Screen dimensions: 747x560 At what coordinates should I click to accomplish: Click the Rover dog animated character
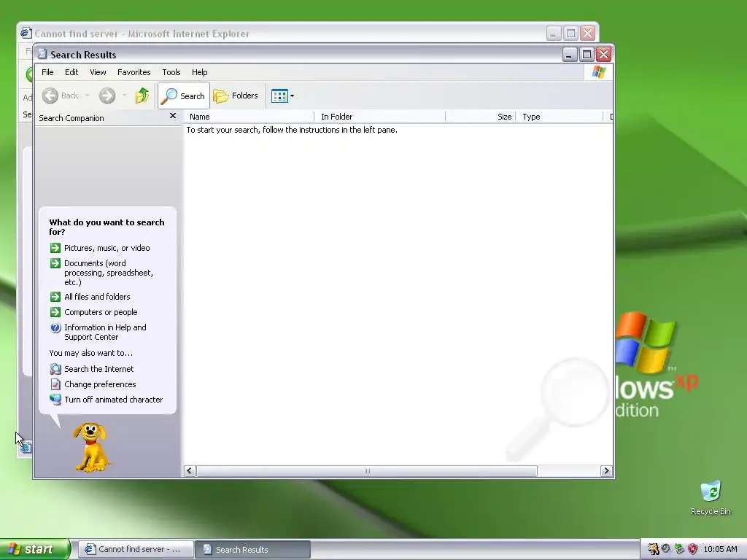(x=90, y=448)
